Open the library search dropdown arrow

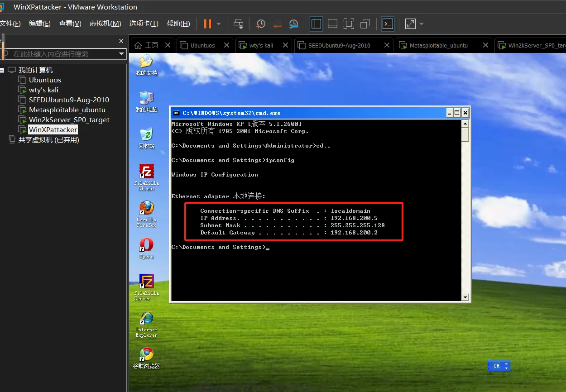pos(121,54)
